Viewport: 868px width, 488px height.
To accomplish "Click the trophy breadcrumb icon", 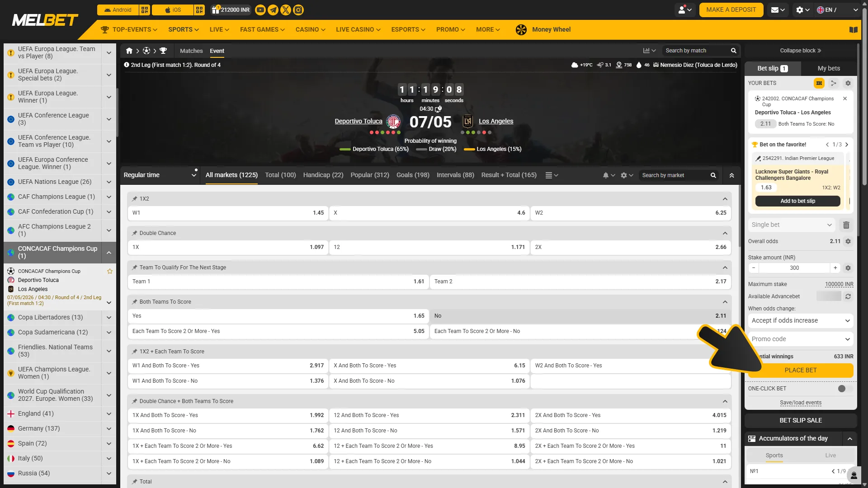I will [x=163, y=51].
